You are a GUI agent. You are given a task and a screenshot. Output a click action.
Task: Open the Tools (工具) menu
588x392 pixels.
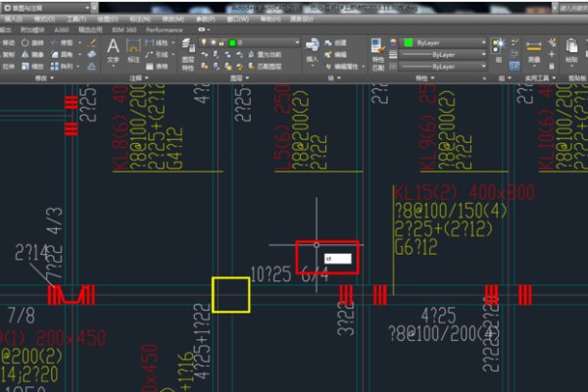tap(76, 19)
